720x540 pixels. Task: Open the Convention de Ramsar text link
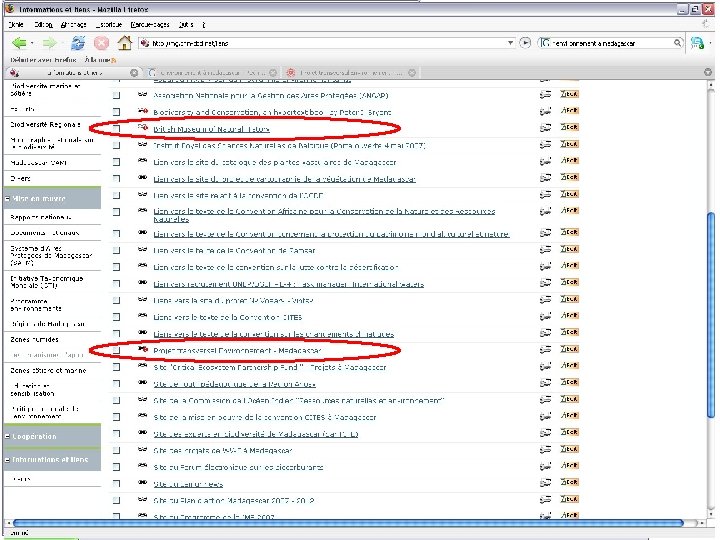coord(234,251)
